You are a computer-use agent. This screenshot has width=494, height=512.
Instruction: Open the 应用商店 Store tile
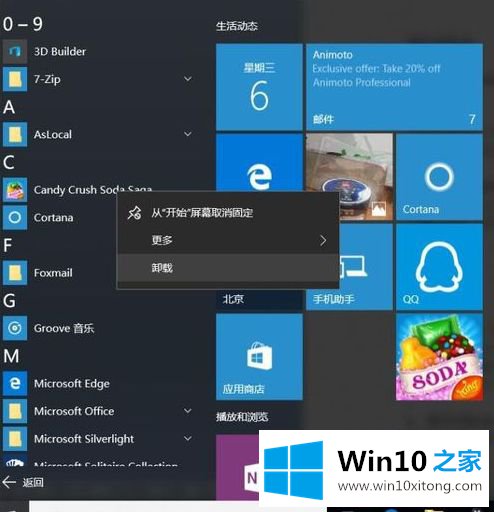pyautogui.click(x=259, y=357)
